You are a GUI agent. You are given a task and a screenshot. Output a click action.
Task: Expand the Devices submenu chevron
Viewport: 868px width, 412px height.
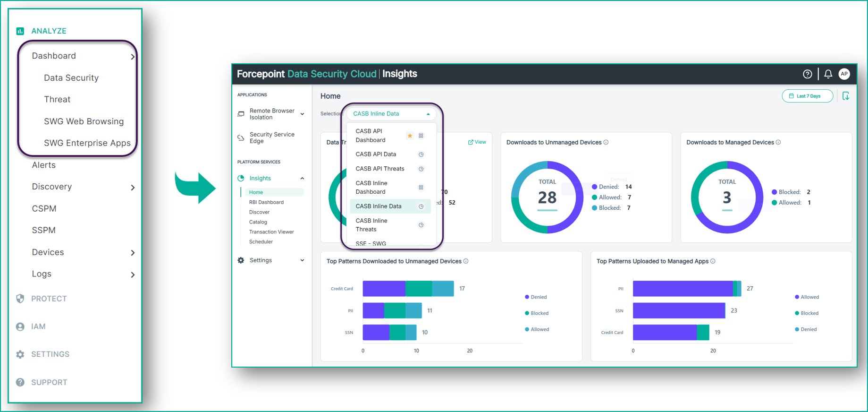click(133, 253)
